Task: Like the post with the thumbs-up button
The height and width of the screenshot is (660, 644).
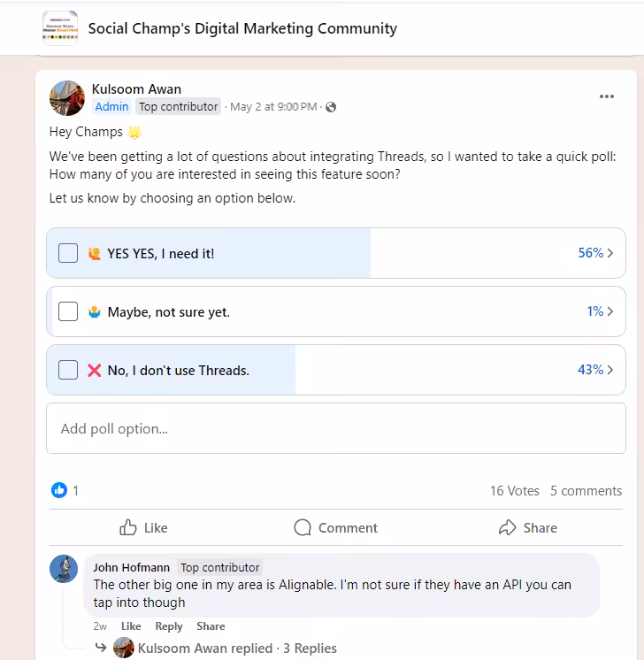Action: click(x=143, y=527)
